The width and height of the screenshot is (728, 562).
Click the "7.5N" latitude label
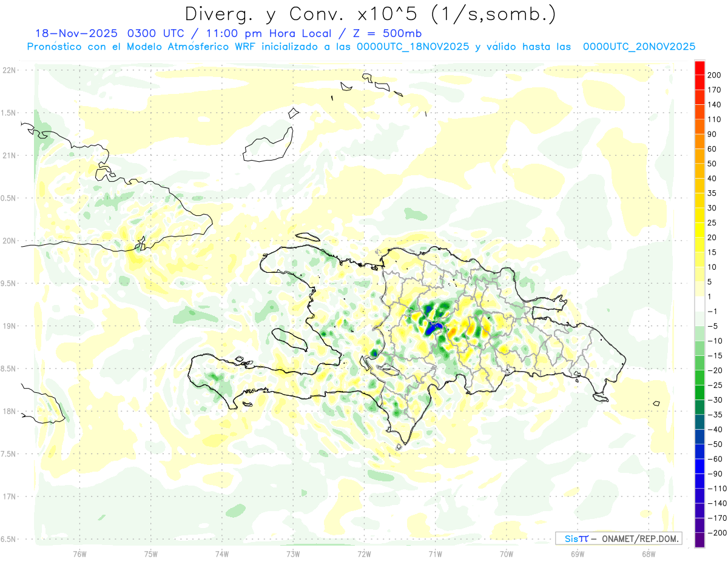click(8, 454)
